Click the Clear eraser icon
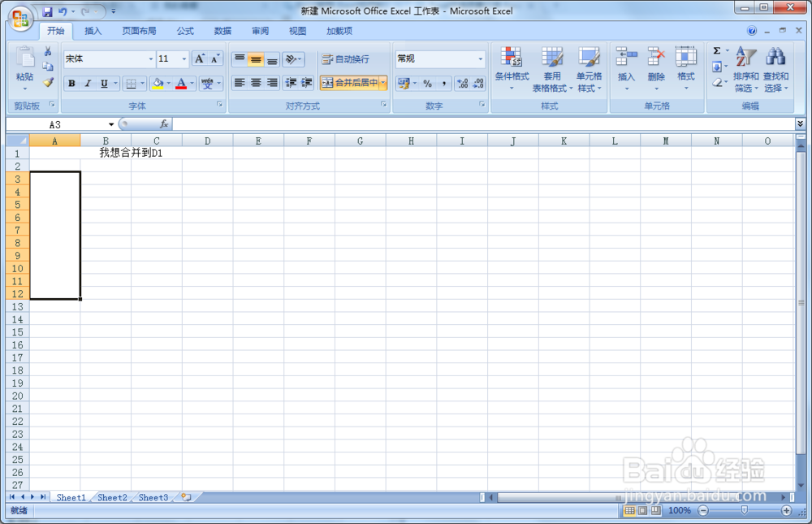This screenshot has height=524, width=812. point(717,82)
